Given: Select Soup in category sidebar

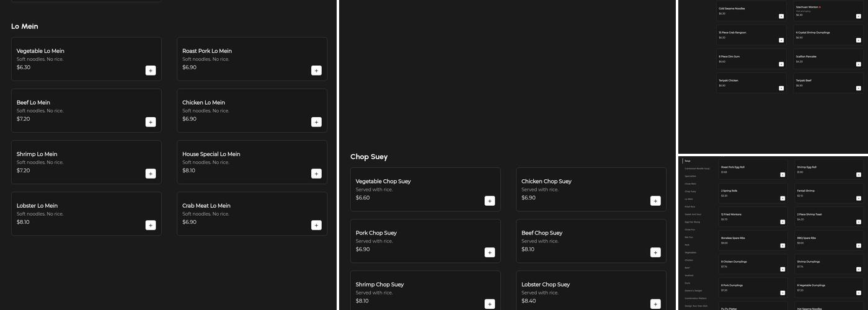Looking at the screenshot, I should point(688,161).
